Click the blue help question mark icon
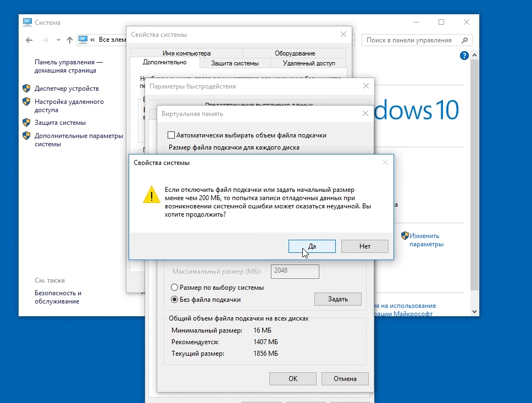Viewport: 532px width, 403px height. coord(464,56)
